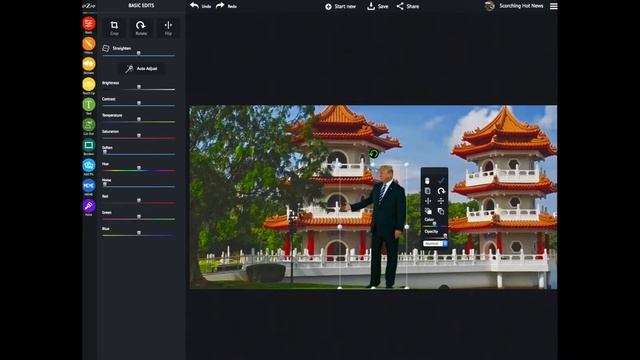Select the purple Paint tool in sidebar
640x360 pixels.
pyautogui.click(x=89, y=205)
